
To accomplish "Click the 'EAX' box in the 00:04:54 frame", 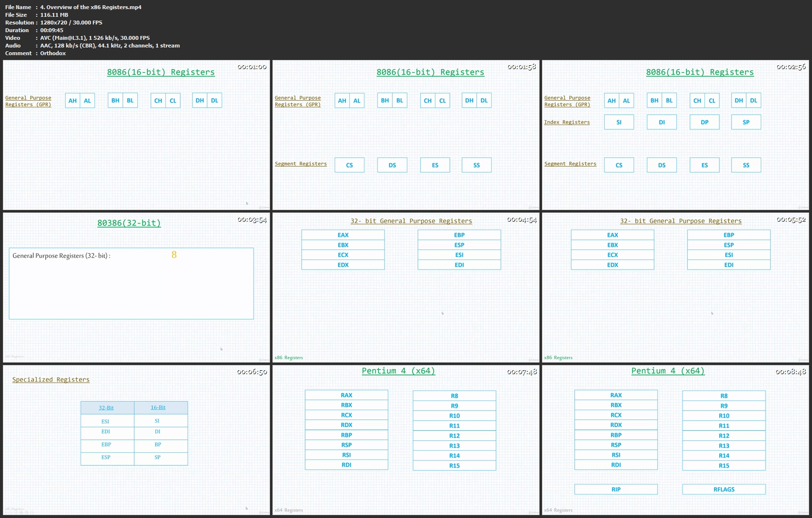I will tap(343, 235).
